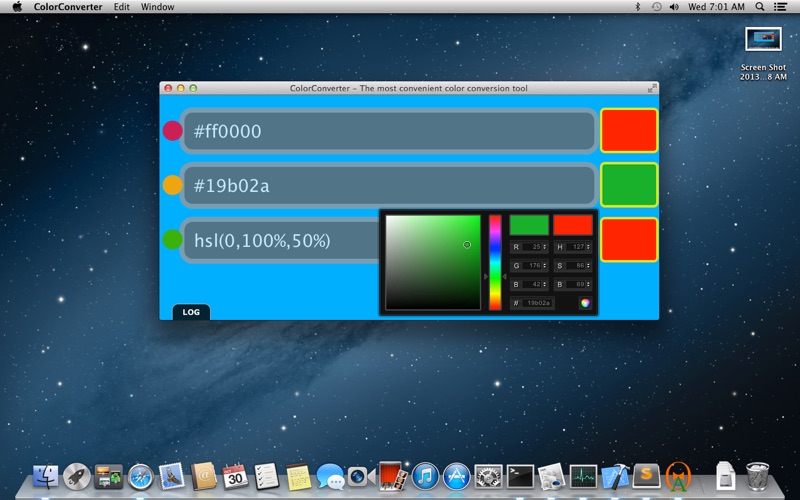Click the #ff0000 input field

pos(389,131)
